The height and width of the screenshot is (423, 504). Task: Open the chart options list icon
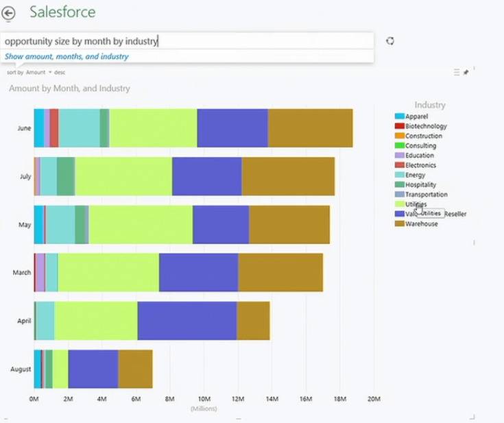tap(457, 72)
